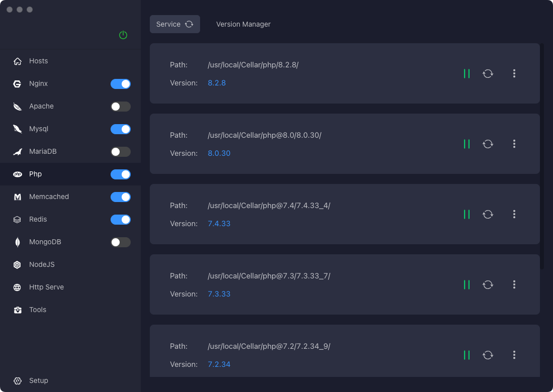553x392 pixels.
Task: Open more options for PHP 7.3.33
Action: [514, 284]
